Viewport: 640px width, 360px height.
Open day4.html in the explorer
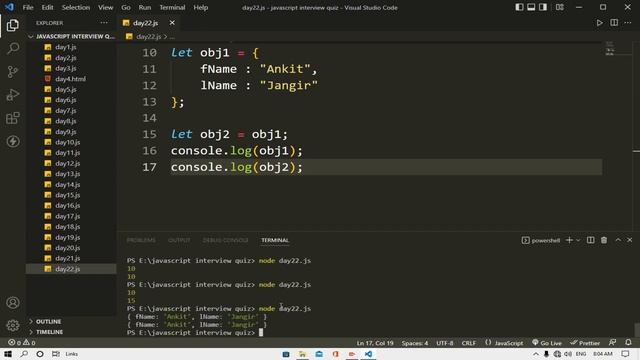[71, 79]
